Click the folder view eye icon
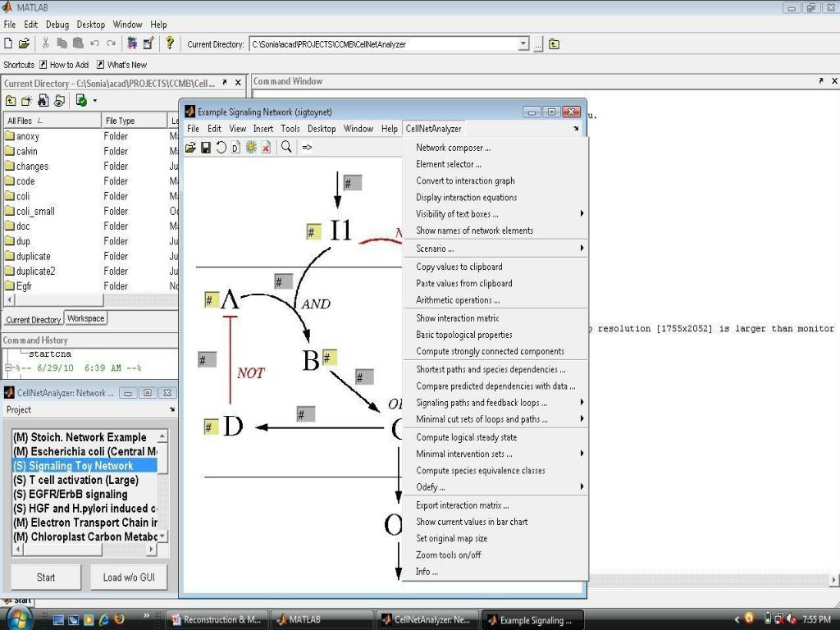840x630 pixels. click(59, 100)
